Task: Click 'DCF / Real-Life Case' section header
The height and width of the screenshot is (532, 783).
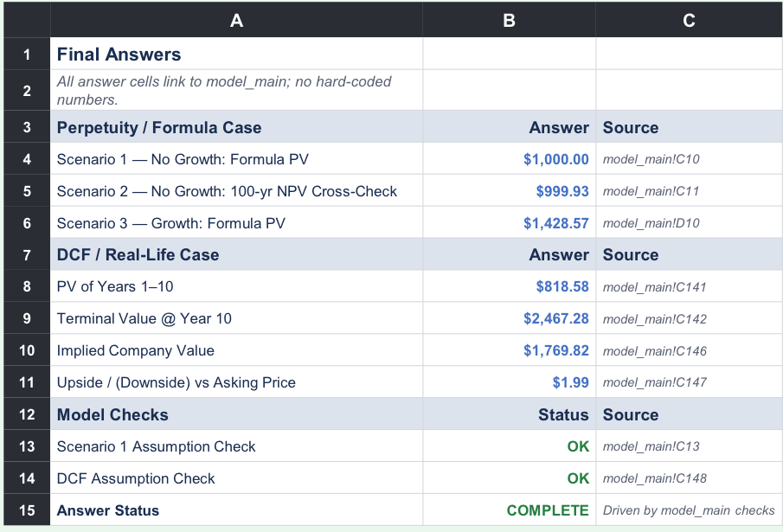Action: click(x=236, y=254)
